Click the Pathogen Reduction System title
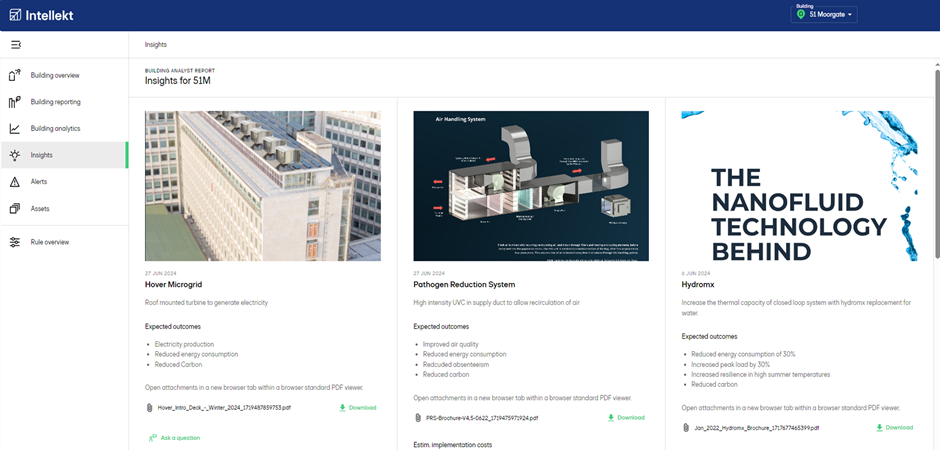The height and width of the screenshot is (450, 940). (464, 285)
